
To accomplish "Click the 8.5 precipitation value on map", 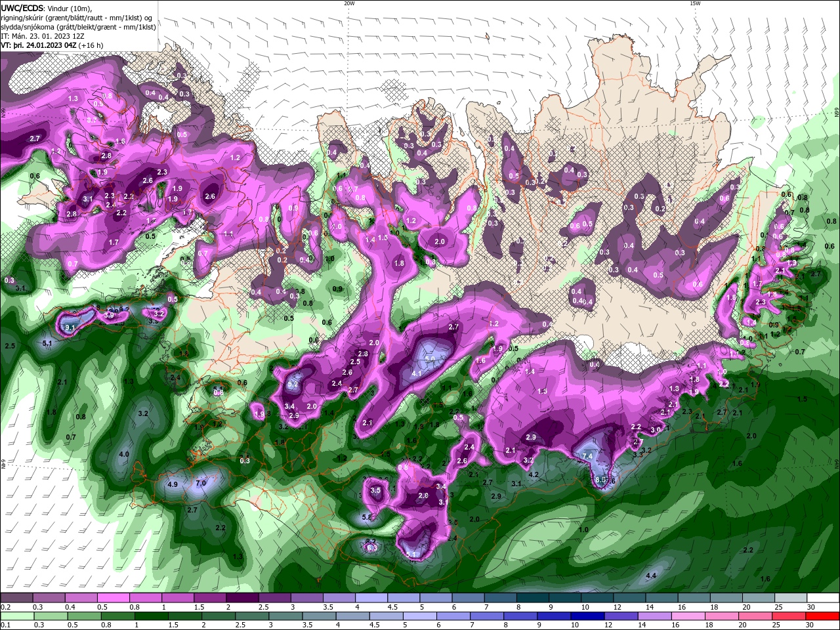I will [600, 480].
